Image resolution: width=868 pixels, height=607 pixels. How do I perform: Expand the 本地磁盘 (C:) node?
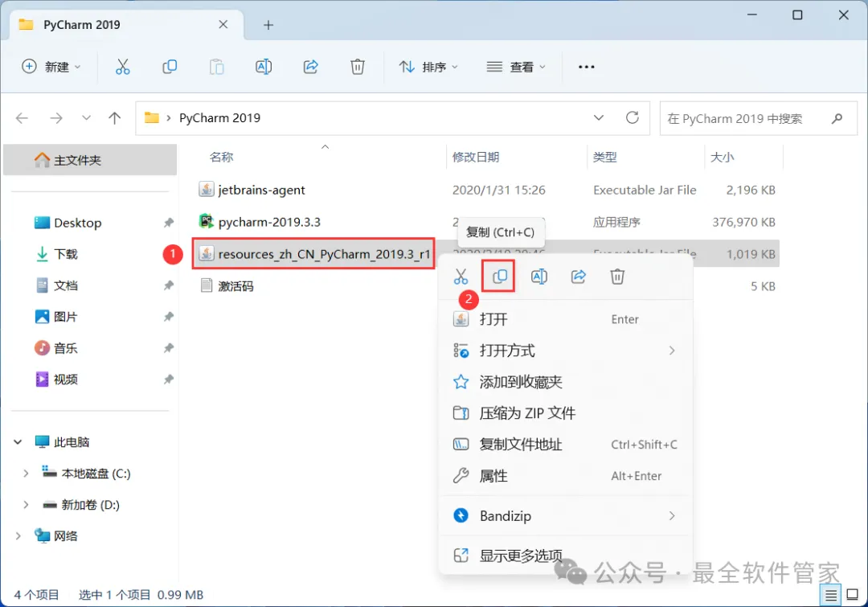tap(26, 474)
